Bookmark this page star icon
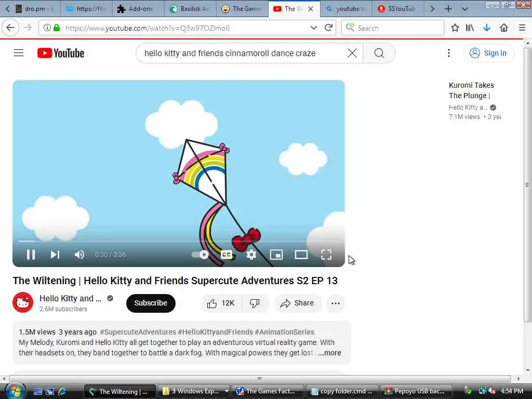Viewport: 532px width, 399px height. (455, 28)
